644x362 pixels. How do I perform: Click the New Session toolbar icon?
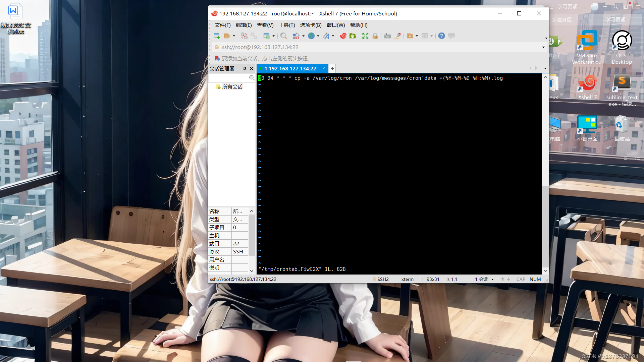217,36
